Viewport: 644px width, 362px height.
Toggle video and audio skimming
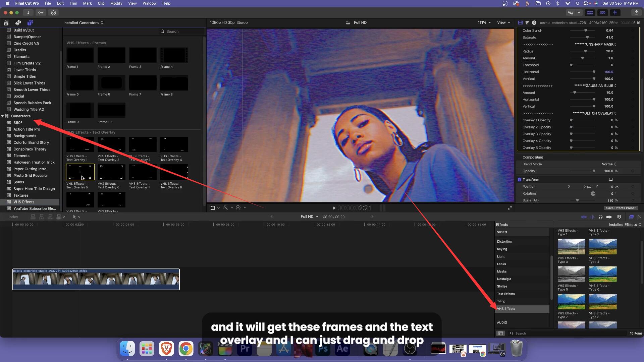(x=584, y=217)
